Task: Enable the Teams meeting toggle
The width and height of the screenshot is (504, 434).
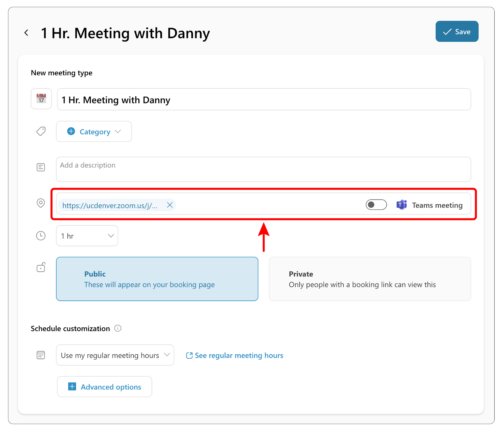Action: click(x=376, y=205)
